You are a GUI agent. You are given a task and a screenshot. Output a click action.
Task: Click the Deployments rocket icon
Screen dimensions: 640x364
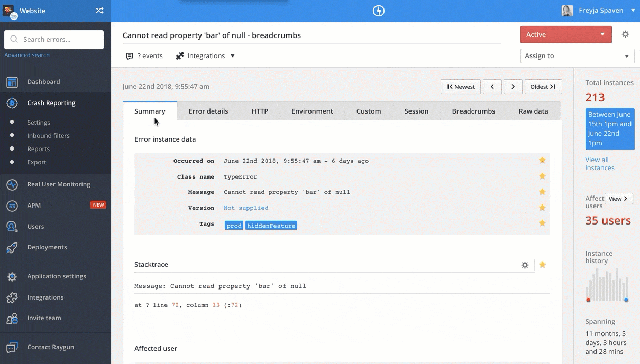12,247
